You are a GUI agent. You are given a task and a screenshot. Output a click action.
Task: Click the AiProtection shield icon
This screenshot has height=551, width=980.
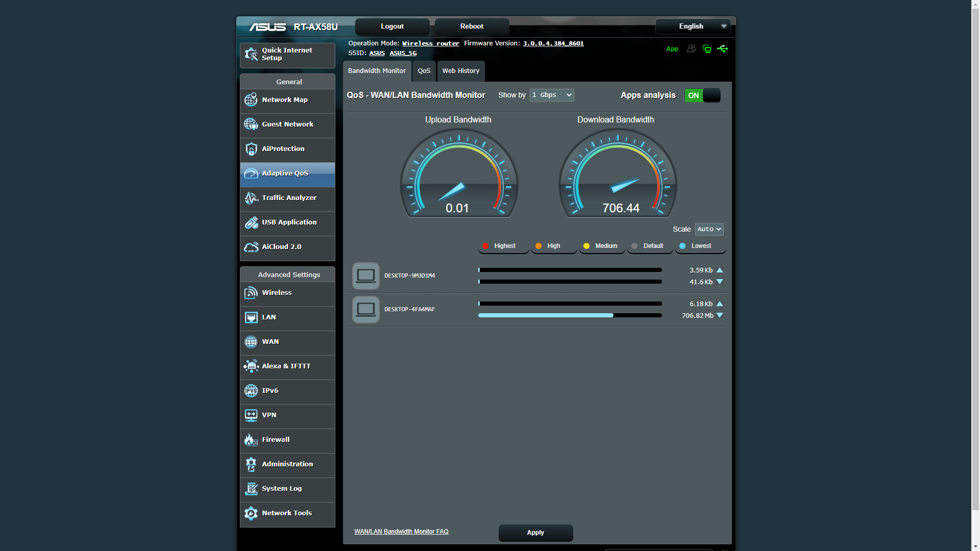[251, 149]
